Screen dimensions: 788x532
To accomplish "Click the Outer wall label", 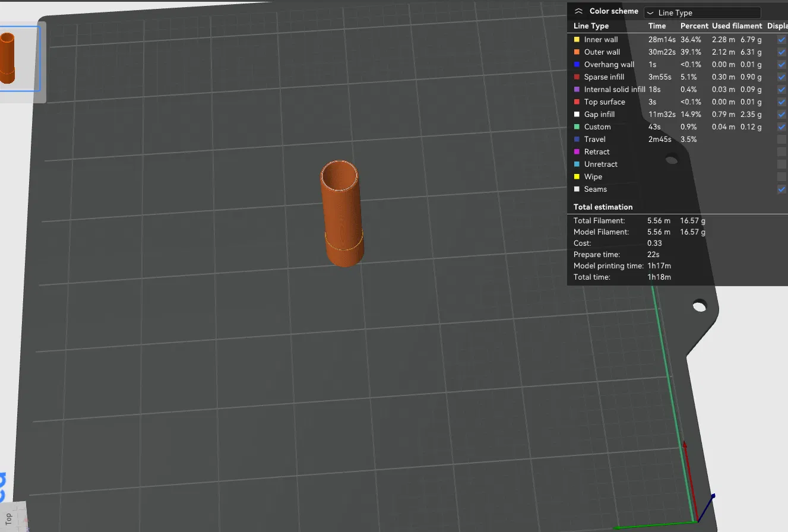I will click(602, 52).
